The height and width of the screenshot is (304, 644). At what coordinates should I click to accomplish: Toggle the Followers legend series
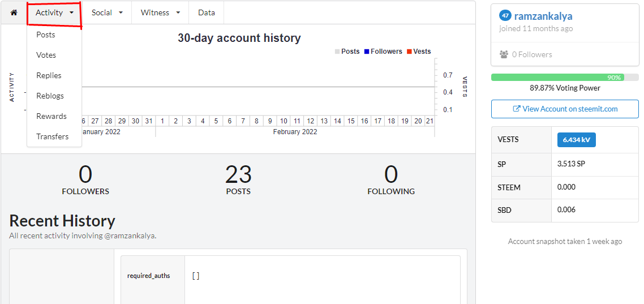pos(383,52)
